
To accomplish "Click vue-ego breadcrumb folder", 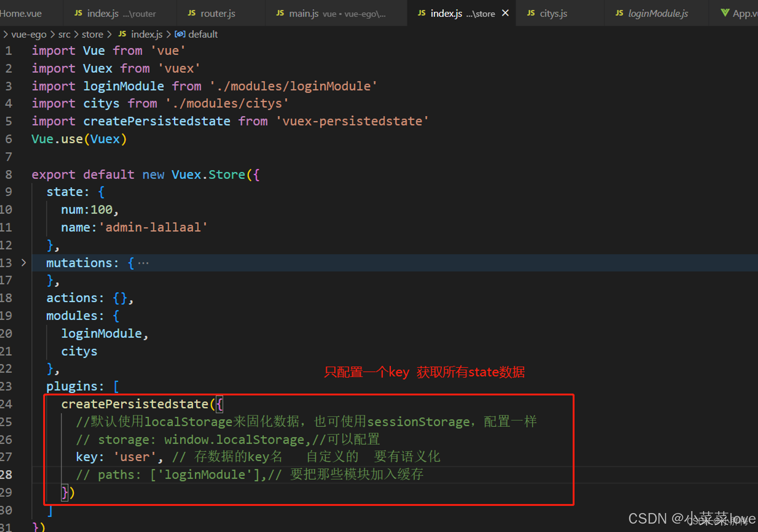I will point(29,34).
